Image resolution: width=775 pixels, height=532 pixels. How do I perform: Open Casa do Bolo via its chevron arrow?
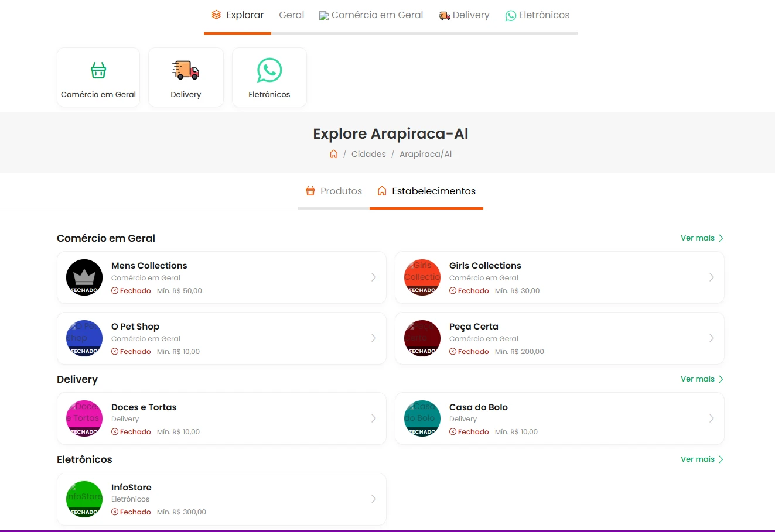pyautogui.click(x=712, y=418)
